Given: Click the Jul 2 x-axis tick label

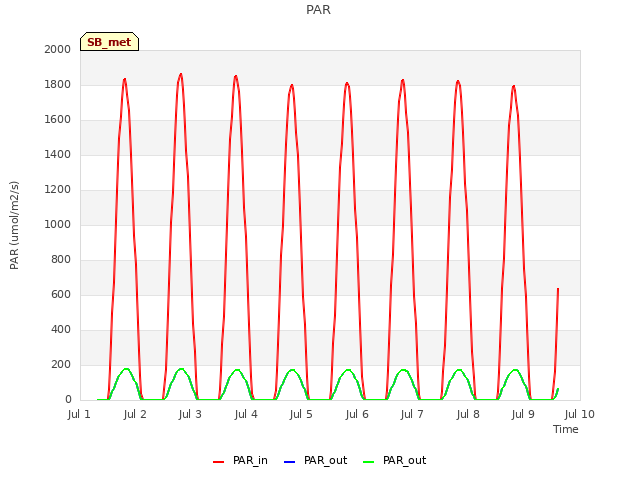Looking at the screenshot, I should [x=135, y=414].
